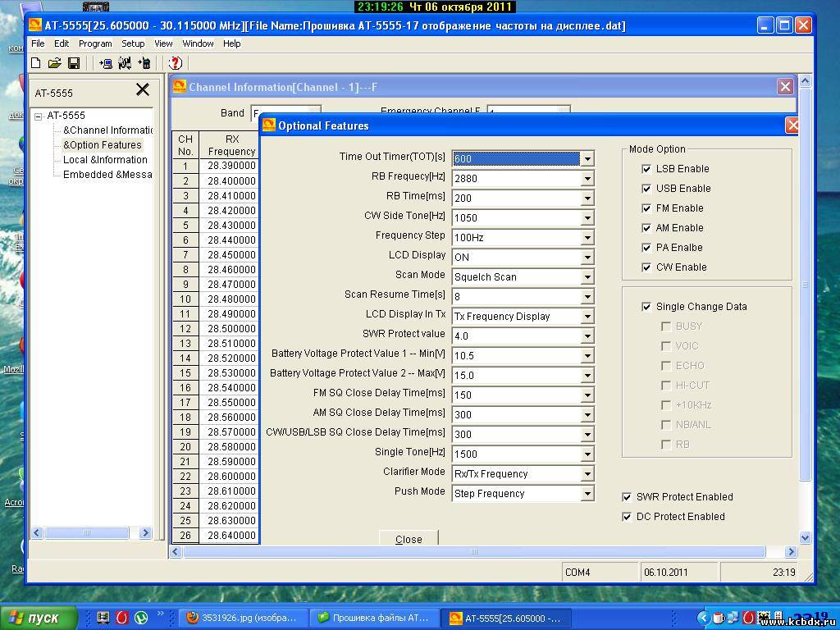Expand LCD Display dropdown

pos(587,257)
